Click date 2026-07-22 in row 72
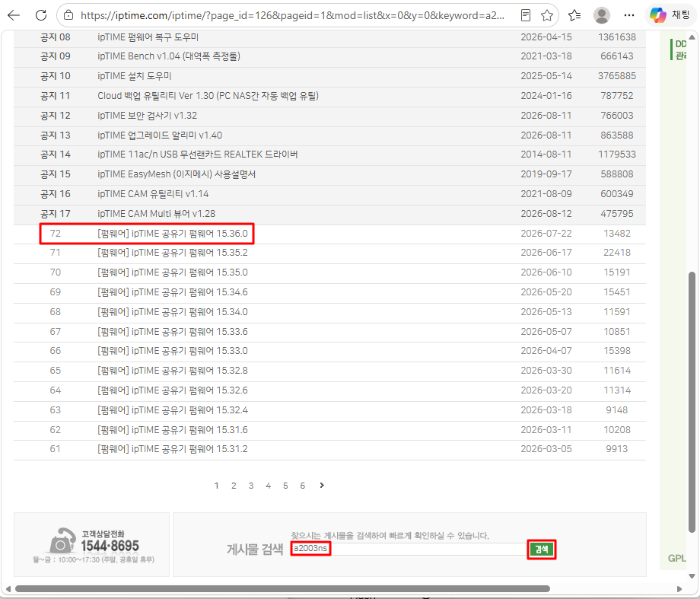 point(546,233)
